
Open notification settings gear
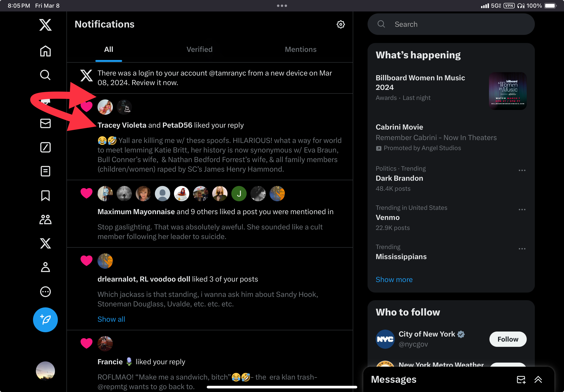click(341, 24)
